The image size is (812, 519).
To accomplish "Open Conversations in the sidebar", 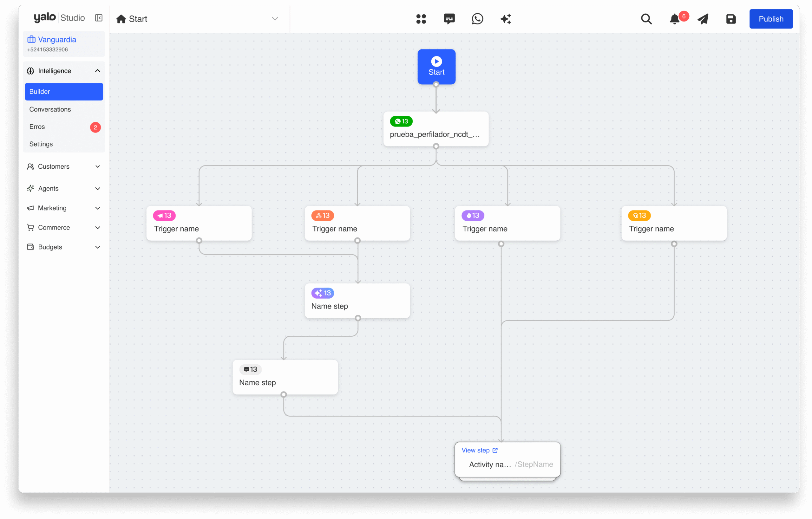I will (50, 109).
